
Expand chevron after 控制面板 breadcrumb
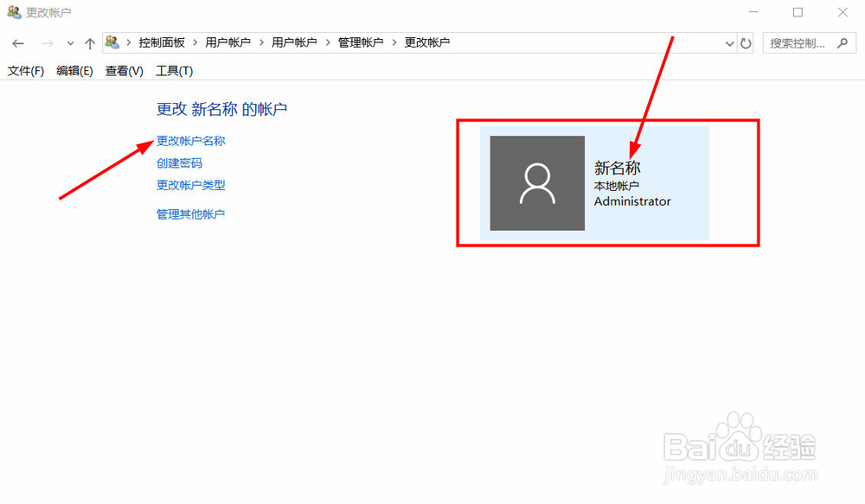(x=195, y=42)
